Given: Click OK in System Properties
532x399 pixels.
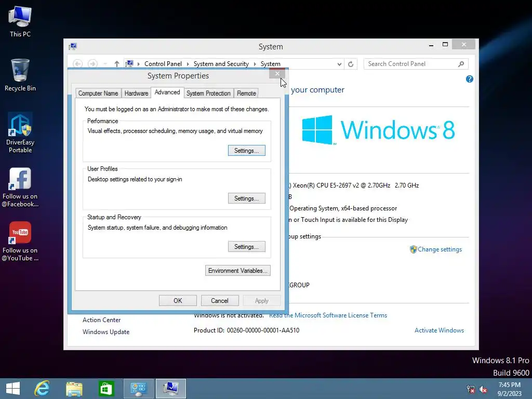Looking at the screenshot, I should [x=178, y=301].
